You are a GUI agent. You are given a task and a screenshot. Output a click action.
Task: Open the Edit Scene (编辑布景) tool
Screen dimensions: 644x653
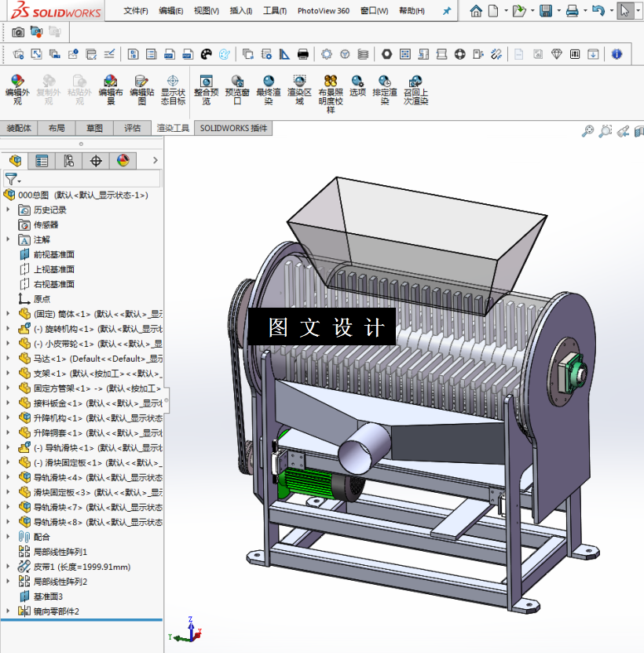point(111,89)
